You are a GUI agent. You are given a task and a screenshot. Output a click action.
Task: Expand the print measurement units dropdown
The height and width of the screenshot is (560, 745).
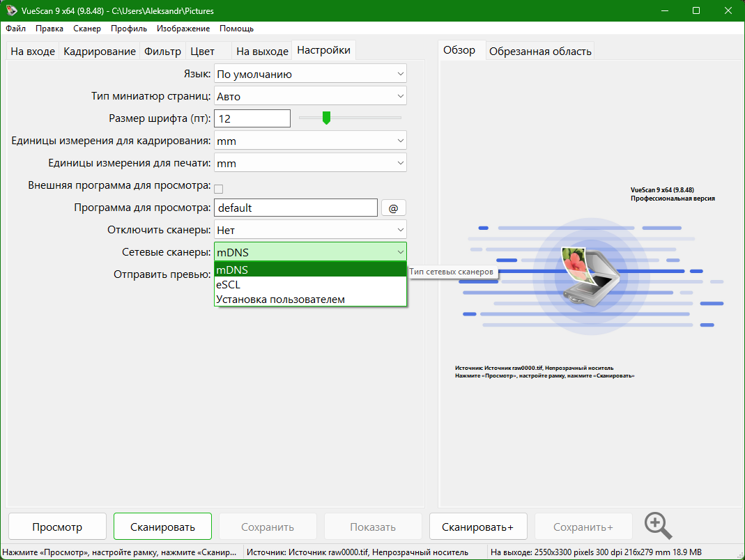[x=310, y=163]
